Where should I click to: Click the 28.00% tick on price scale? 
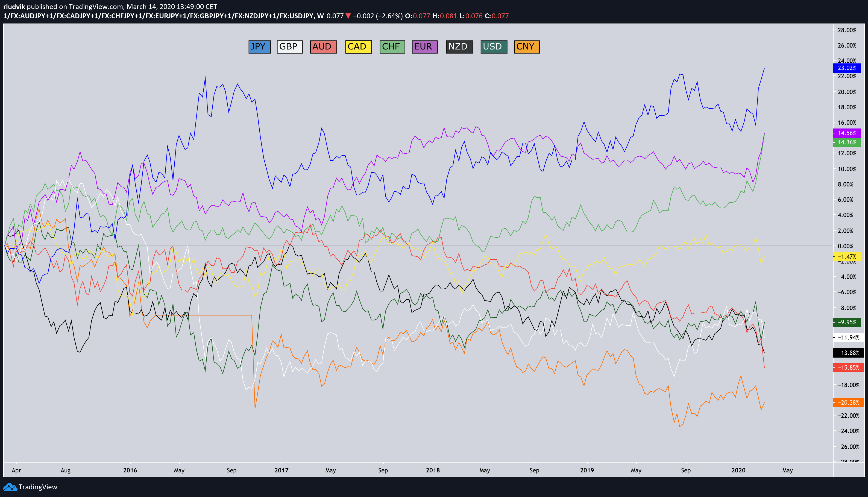pyautogui.click(x=847, y=30)
